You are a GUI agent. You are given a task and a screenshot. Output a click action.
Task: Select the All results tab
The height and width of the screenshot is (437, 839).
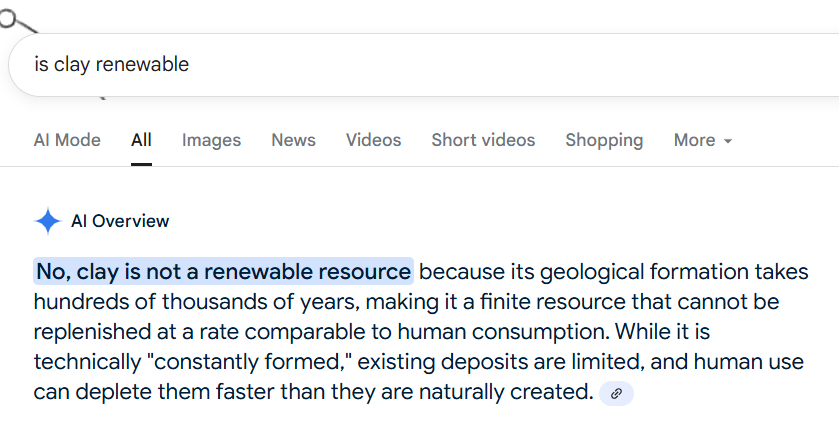141,141
